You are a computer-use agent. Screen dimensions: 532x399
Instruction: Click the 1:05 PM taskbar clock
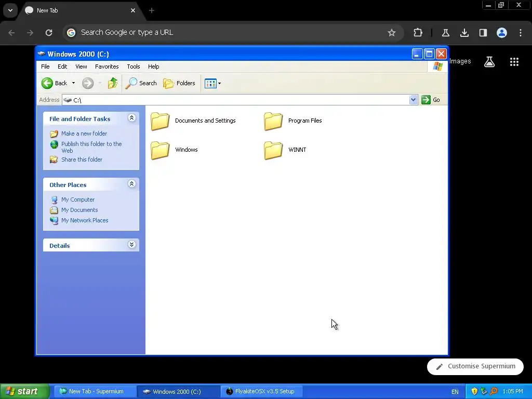pos(513,391)
